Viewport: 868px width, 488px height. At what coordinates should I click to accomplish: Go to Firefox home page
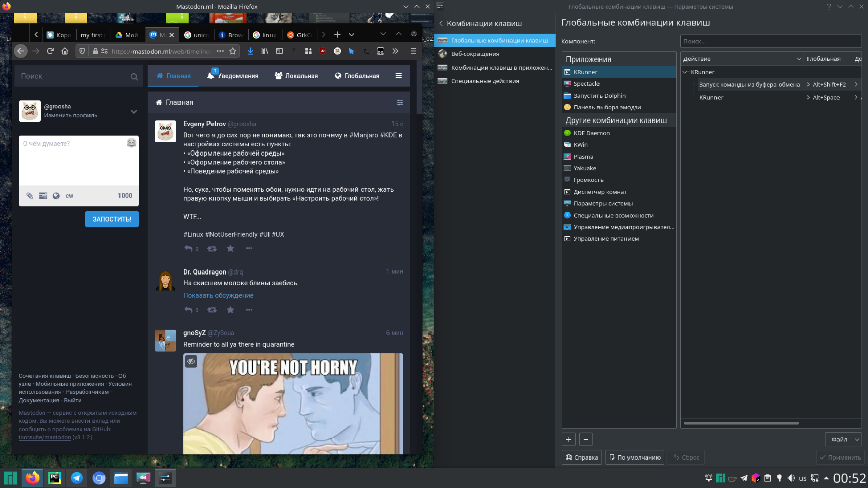pos(65,51)
